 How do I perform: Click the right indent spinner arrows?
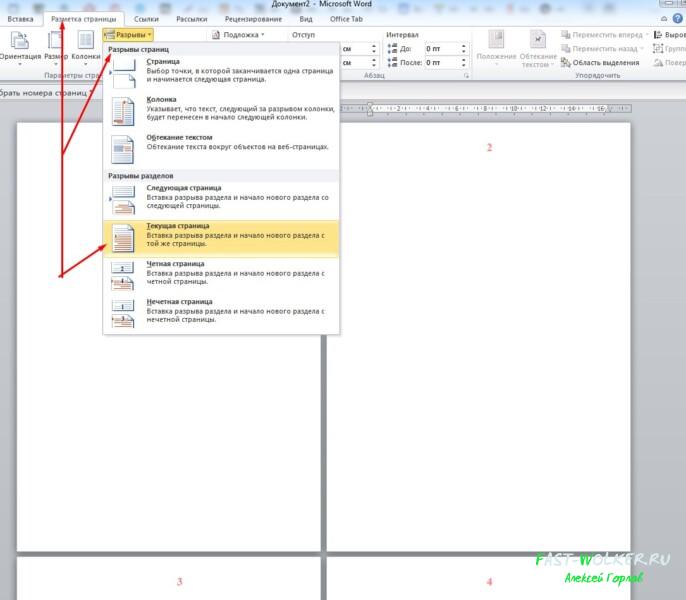click(x=374, y=63)
